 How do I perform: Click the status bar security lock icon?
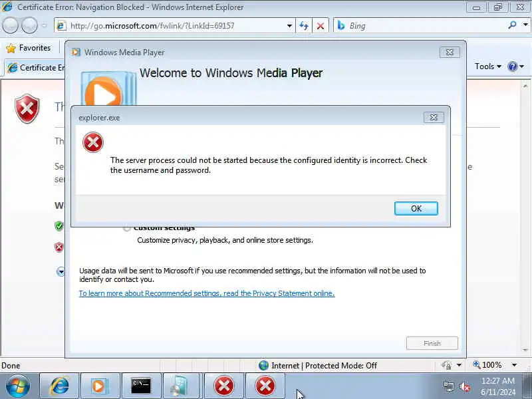(x=447, y=365)
